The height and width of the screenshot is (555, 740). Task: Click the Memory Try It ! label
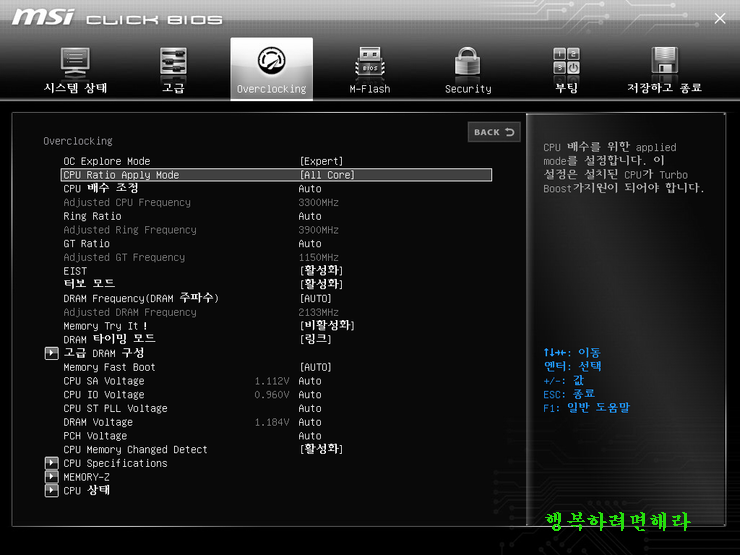coord(105,326)
